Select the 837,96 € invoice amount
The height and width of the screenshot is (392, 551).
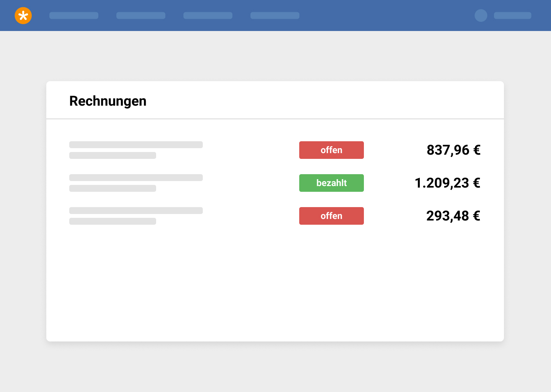453,150
